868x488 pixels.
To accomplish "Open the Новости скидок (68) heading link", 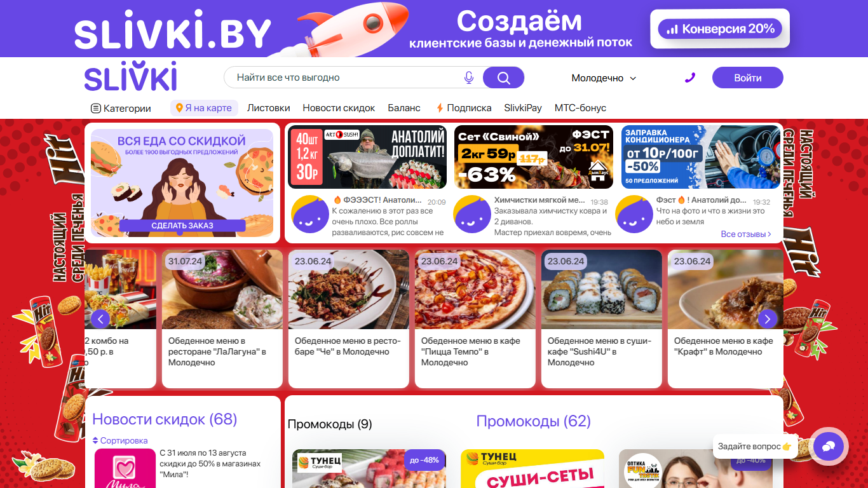I will pyautogui.click(x=165, y=419).
